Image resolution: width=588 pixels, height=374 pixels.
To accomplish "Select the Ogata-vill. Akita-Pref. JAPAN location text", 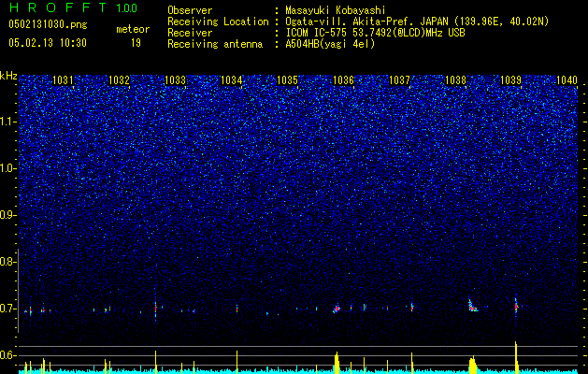I will tap(417, 22).
